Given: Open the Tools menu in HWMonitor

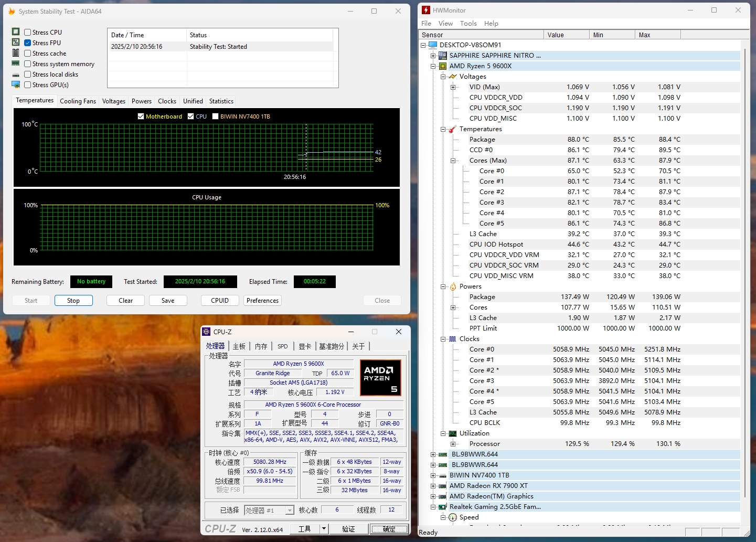Looking at the screenshot, I should tap(468, 23).
